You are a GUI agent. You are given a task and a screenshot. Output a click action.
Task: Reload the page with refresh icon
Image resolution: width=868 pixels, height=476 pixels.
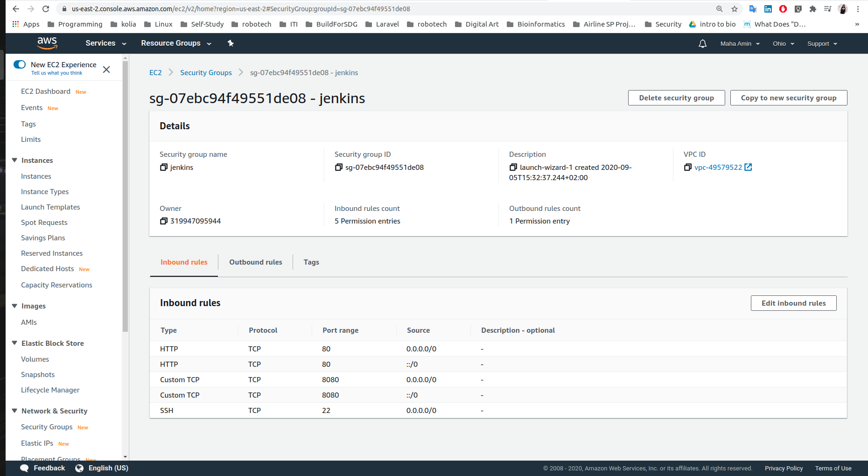pos(46,9)
